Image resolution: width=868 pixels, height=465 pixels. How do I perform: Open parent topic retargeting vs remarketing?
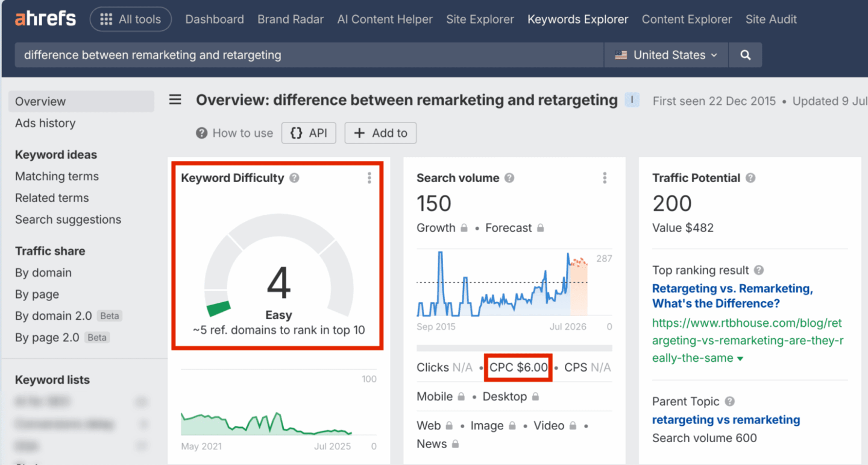(x=726, y=420)
